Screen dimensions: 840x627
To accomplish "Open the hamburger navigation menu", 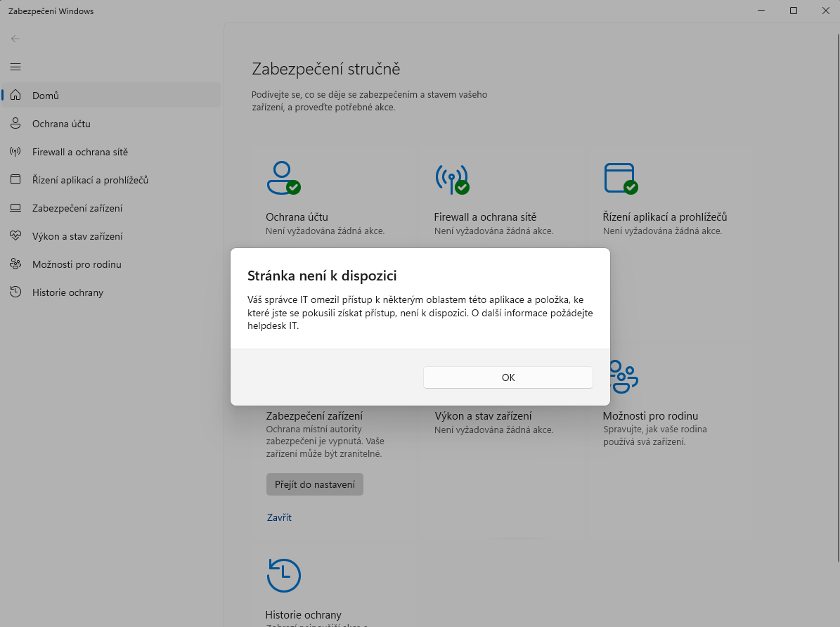I will click(15, 67).
